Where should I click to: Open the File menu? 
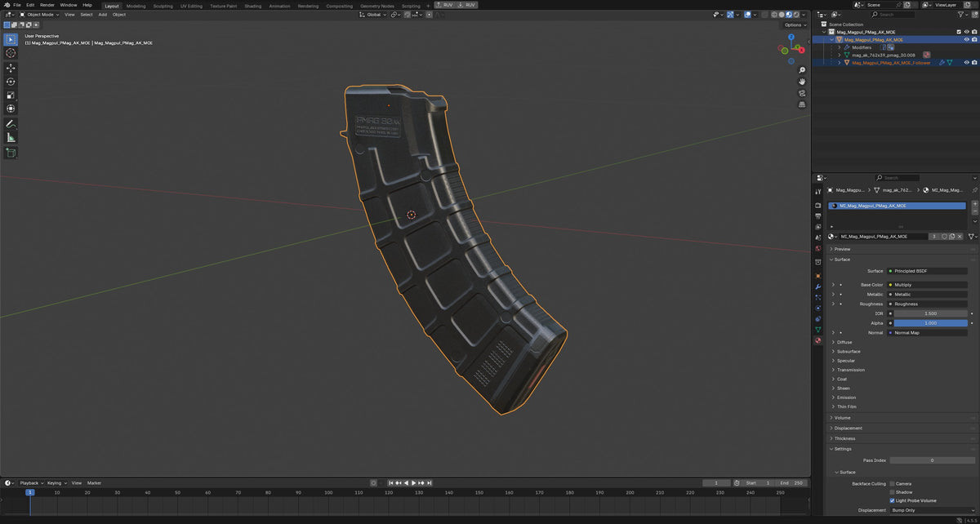[17, 5]
